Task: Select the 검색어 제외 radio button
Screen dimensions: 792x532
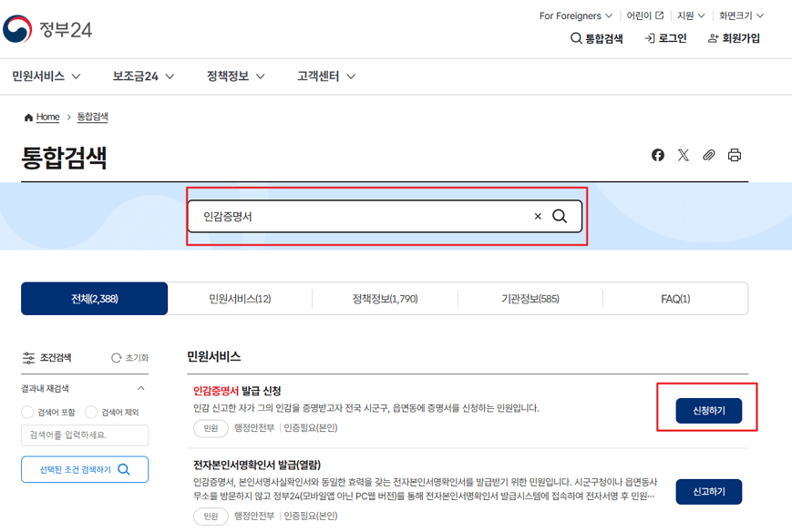Action: [x=91, y=412]
